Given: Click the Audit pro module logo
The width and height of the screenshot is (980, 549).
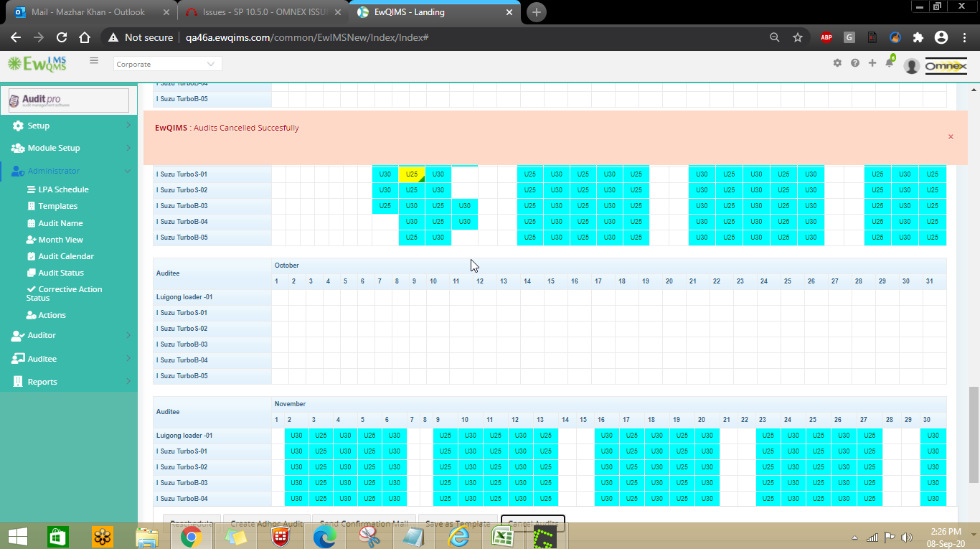Looking at the screenshot, I should click(x=69, y=100).
